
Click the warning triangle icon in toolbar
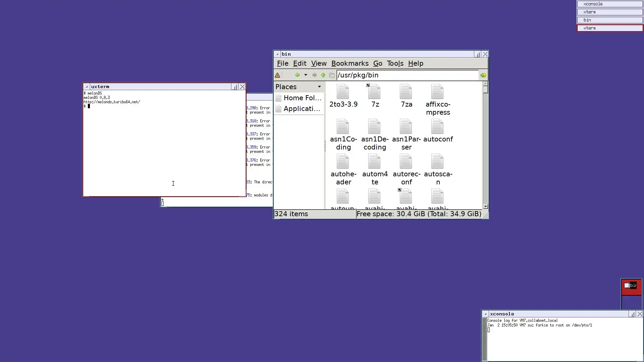tap(277, 75)
